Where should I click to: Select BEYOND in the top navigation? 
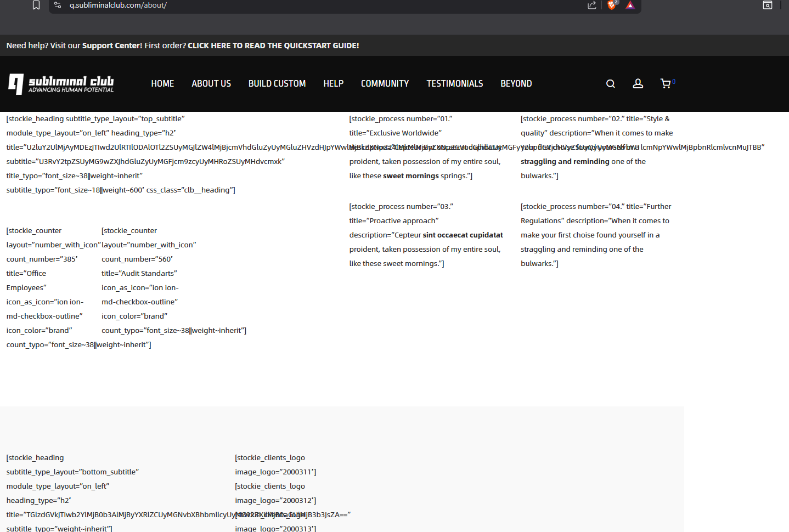point(516,84)
